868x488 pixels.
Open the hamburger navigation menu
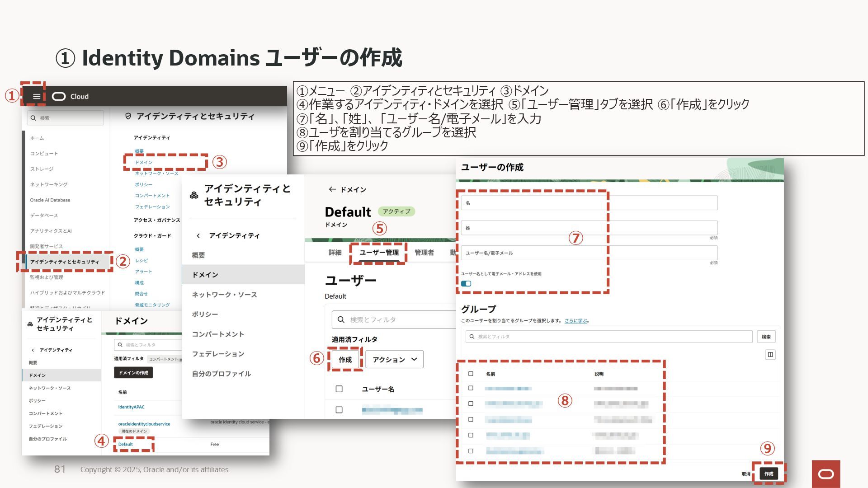(x=37, y=96)
